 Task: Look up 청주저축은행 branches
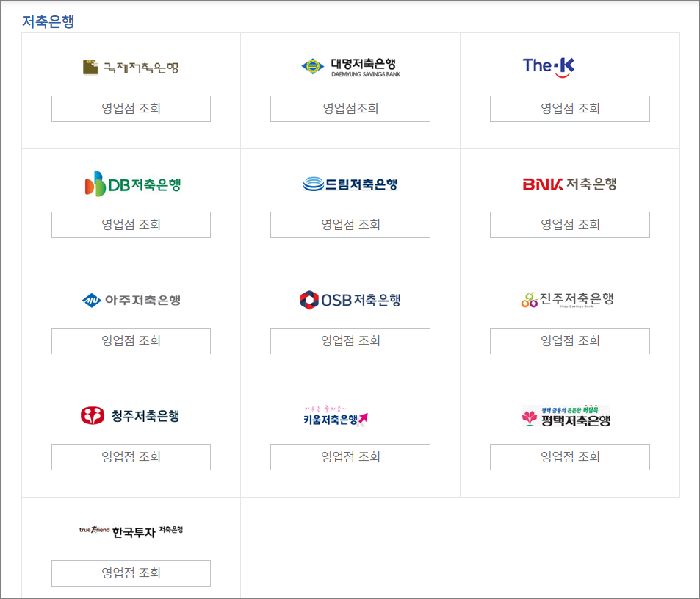click(131, 457)
